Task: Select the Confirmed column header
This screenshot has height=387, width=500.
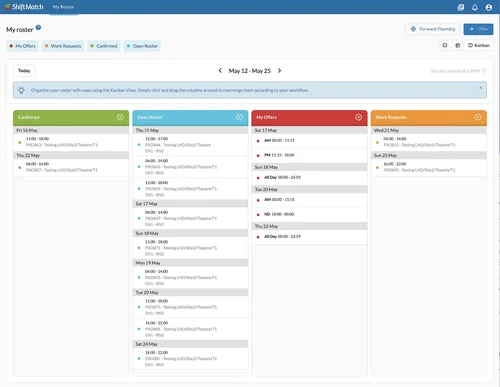Action: click(71, 118)
